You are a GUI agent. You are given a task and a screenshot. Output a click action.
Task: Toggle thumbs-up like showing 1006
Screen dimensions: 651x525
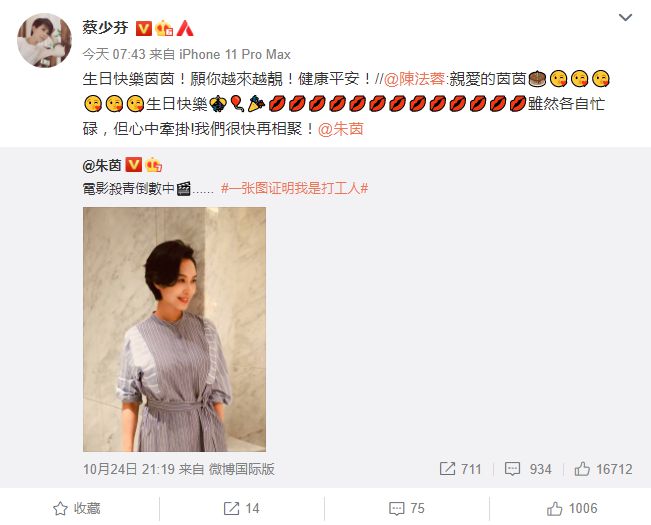pos(572,508)
